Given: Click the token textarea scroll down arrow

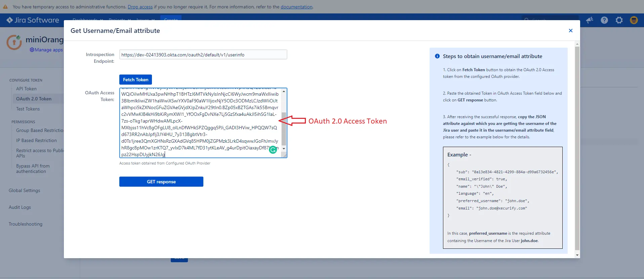Looking at the screenshot, I should tap(284, 148).
